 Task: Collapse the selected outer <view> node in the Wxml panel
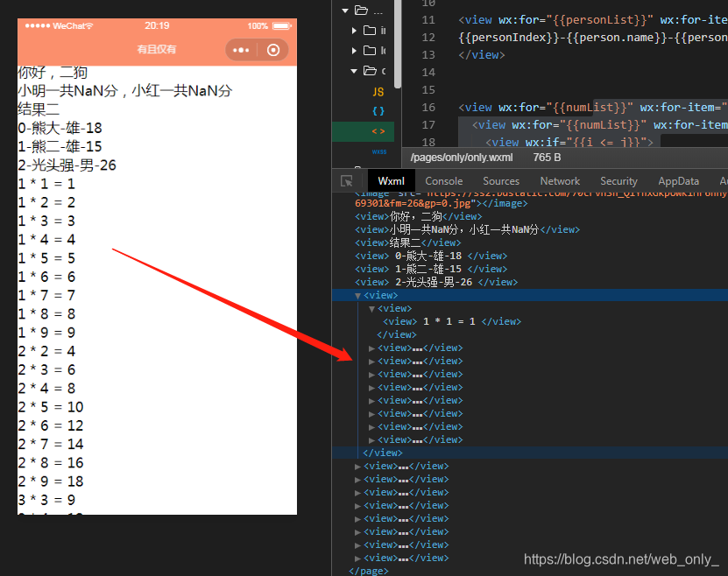(357, 295)
